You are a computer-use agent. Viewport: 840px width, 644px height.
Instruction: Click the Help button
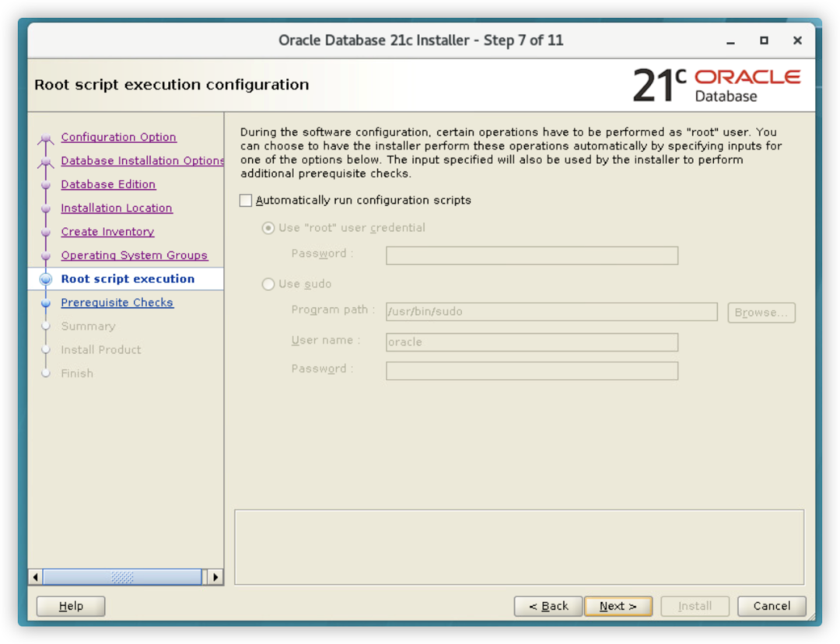[x=71, y=606]
